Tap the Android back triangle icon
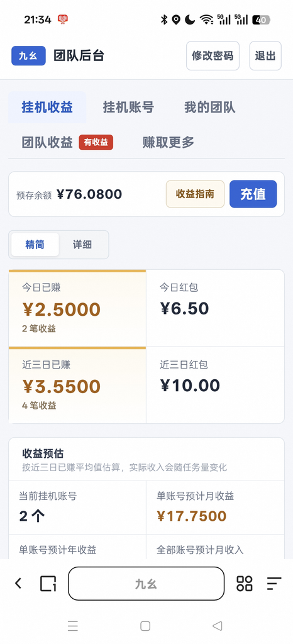Image resolution: width=293 pixels, height=644 pixels. [218, 626]
